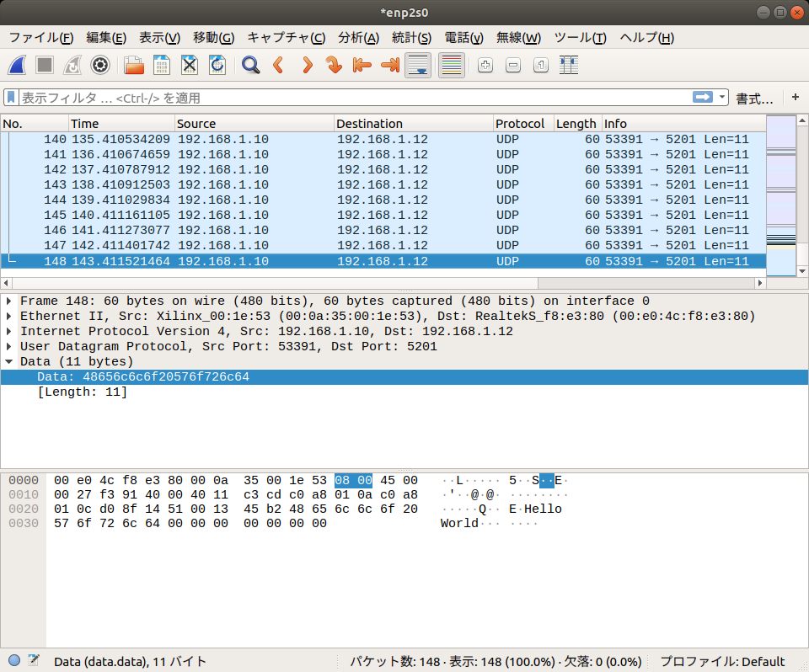809x672 pixels.
Task: Expand User Datagram Protocol node
Action: tap(8, 346)
